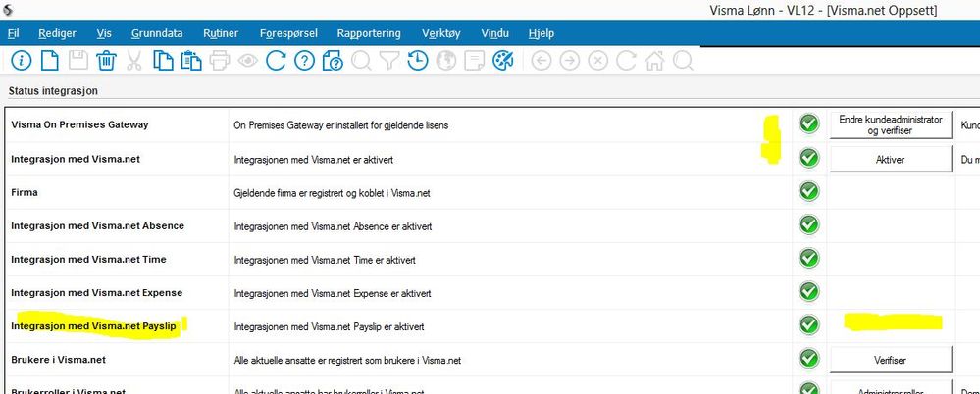Click the printer icon

point(220,61)
